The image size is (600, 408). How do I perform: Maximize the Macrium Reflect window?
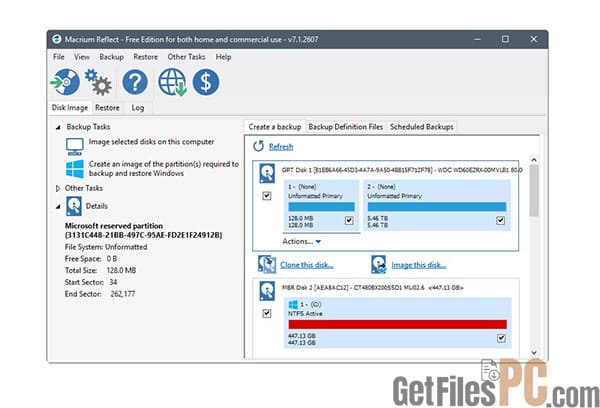505,39
